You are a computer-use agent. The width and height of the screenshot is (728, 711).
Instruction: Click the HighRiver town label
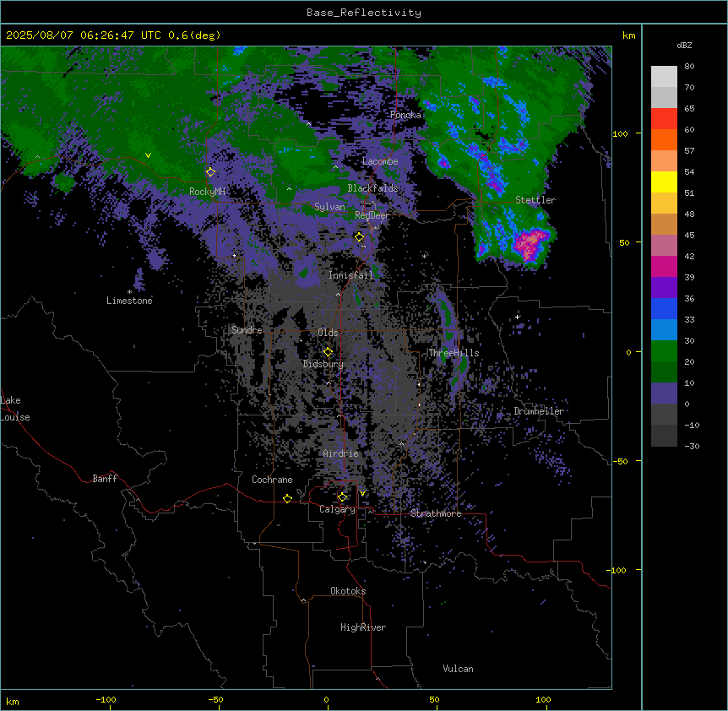363,627
